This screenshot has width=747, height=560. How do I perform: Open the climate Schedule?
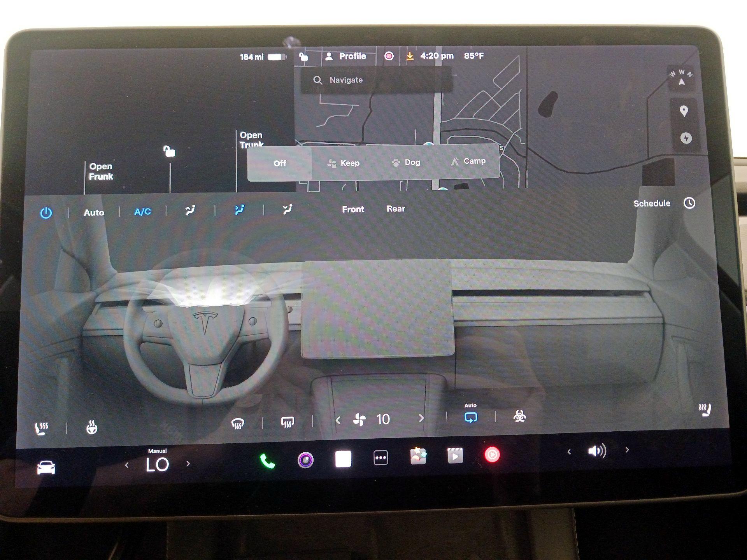point(652,203)
